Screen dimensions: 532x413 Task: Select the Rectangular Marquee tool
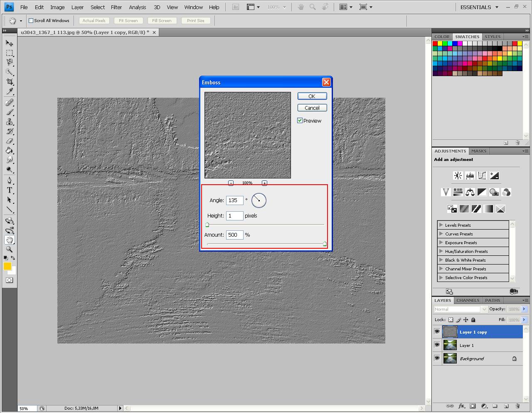coord(10,53)
